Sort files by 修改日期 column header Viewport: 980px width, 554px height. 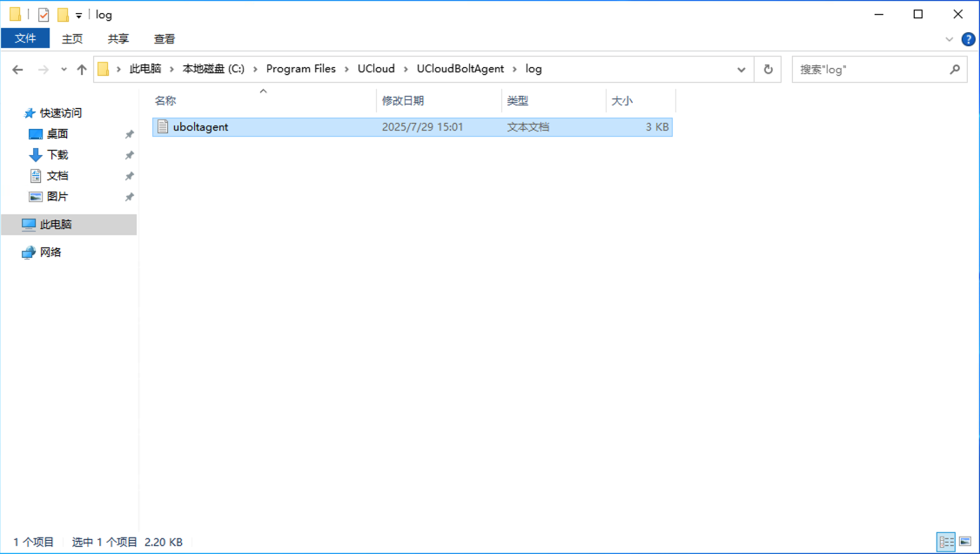click(x=403, y=101)
